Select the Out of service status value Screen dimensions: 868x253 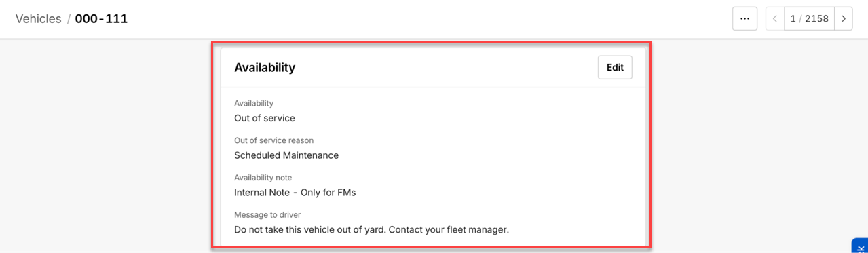265,118
